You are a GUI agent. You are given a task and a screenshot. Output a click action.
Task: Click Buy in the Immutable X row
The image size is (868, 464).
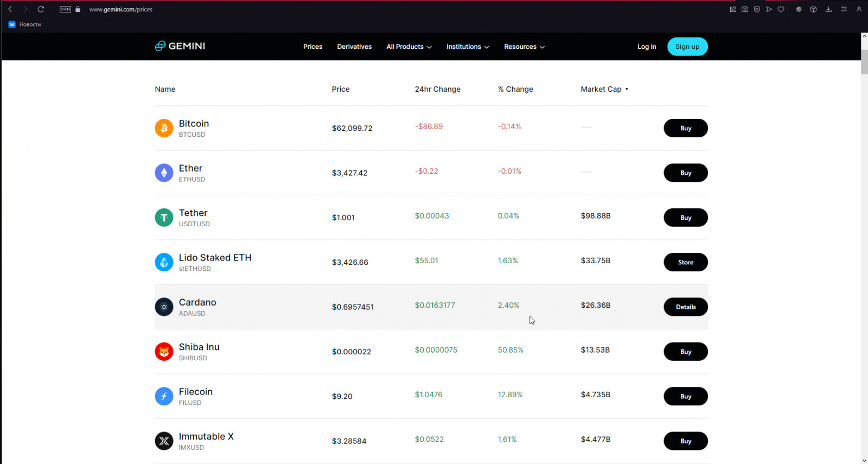(686, 441)
